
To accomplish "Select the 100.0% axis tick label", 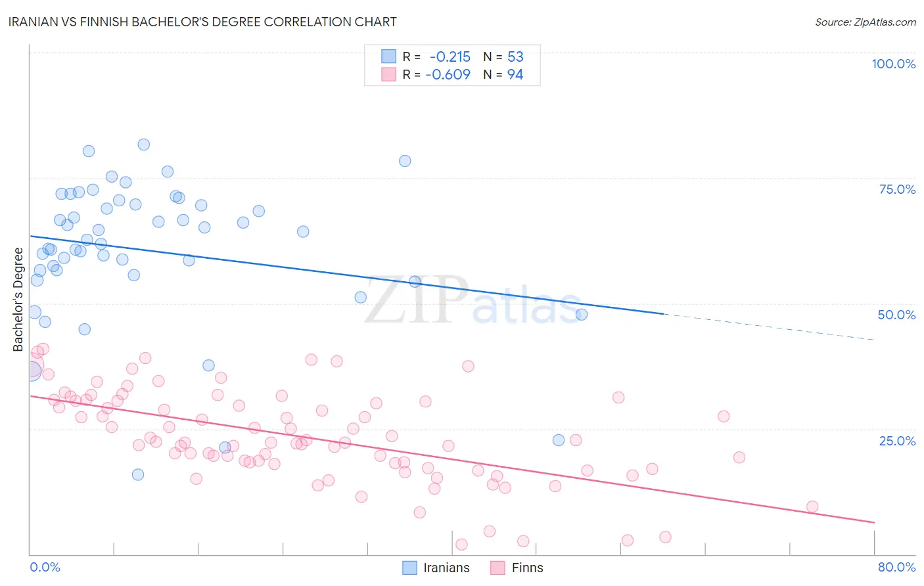I will (894, 64).
